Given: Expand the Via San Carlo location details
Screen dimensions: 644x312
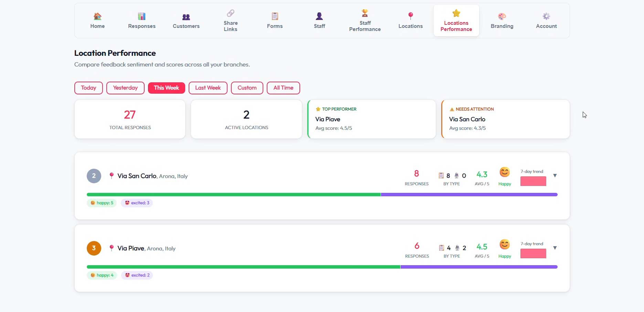Looking at the screenshot, I should [555, 176].
